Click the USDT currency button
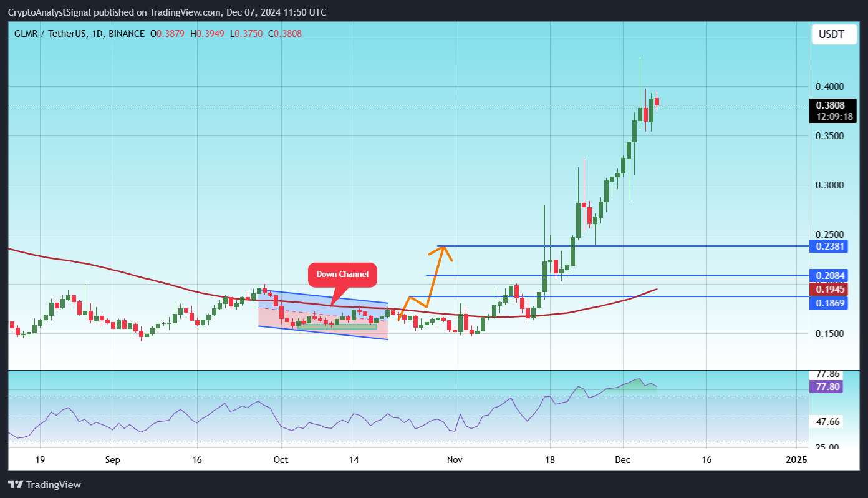 pos(834,34)
